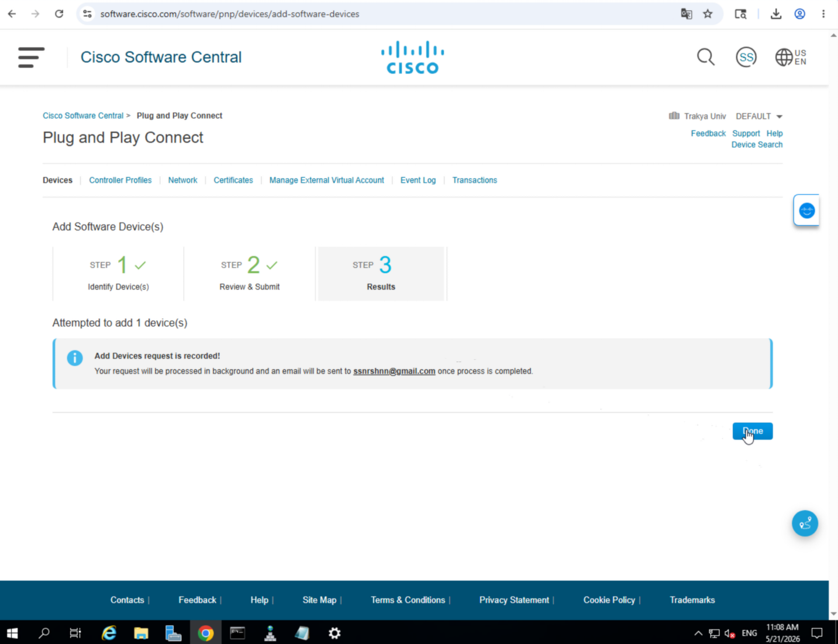The width and height of the screenshot is (838, 644).
Task: Open the Support link
Action: (x=746, y=133)
